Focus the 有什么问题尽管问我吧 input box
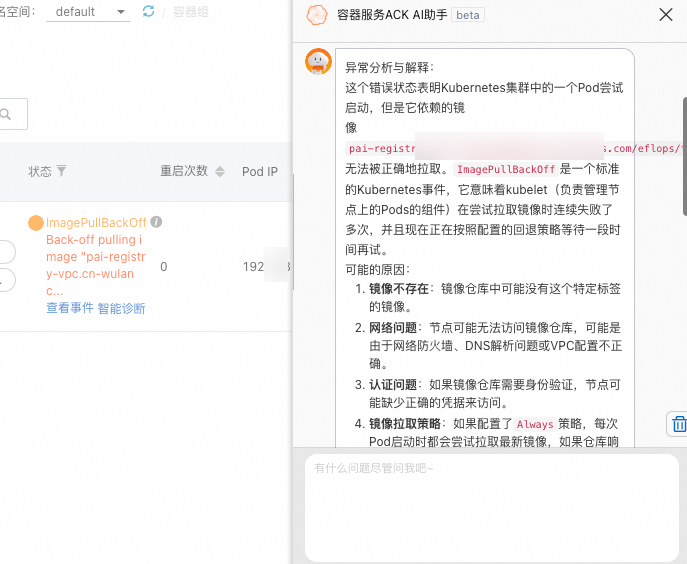This screenshot has width=687, height=564. coord(492,507)
